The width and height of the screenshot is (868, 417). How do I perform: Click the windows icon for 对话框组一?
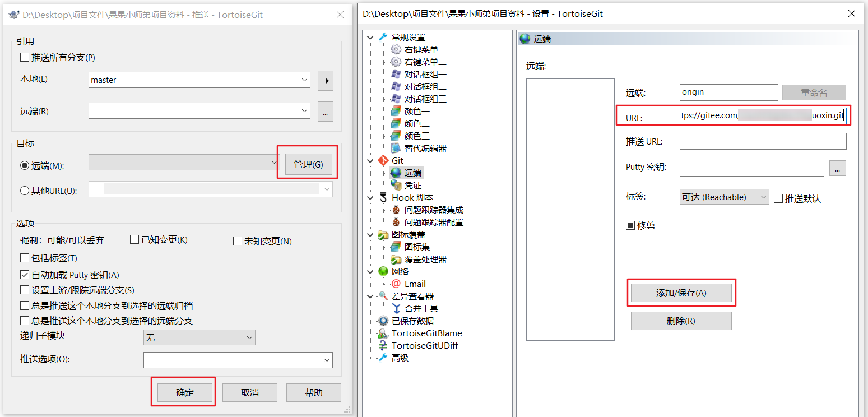point(396,74)
